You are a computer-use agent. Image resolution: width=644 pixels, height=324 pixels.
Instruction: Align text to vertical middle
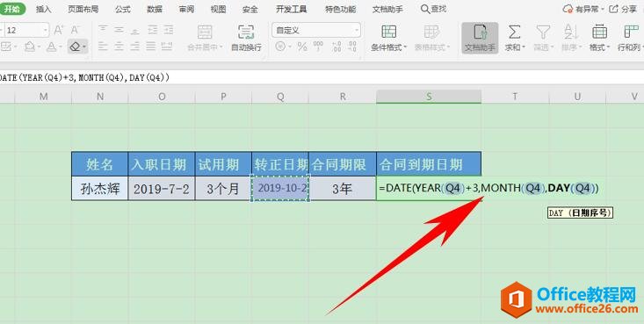(119, 30)
